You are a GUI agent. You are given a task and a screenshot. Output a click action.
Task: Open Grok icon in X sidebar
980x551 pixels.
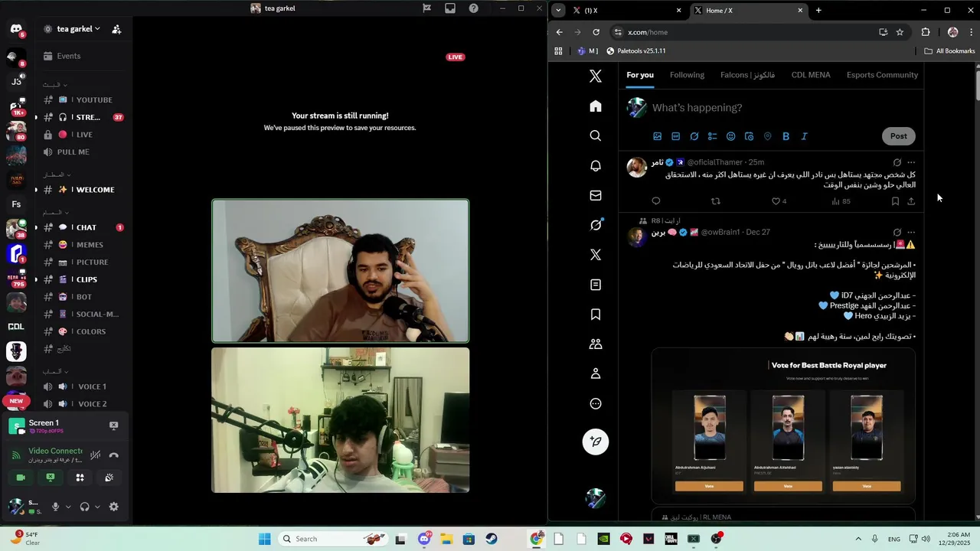tap(596, 225)
